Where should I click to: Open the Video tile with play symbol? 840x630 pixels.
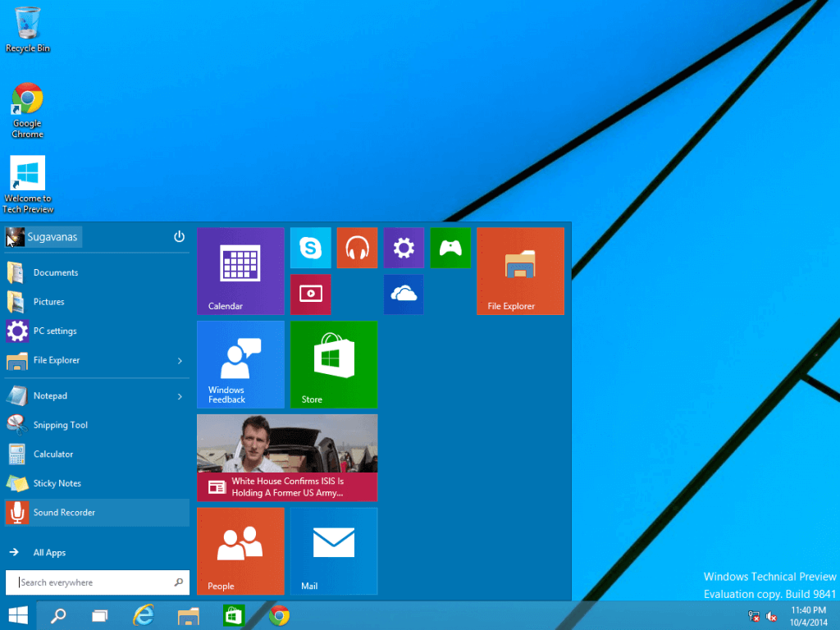click(311, 294)
